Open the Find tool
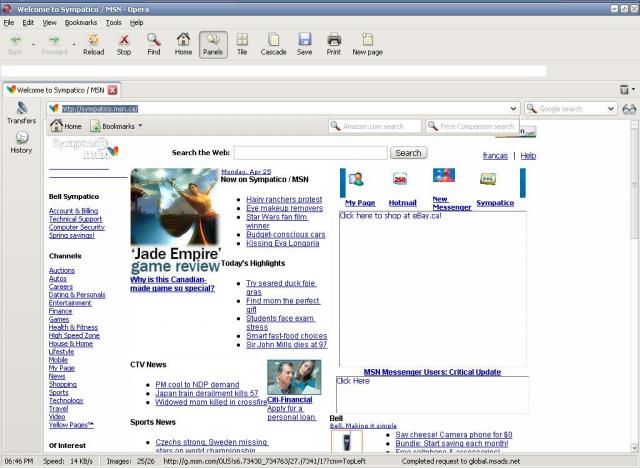This screenshot has height=468, width=640. 153,44
